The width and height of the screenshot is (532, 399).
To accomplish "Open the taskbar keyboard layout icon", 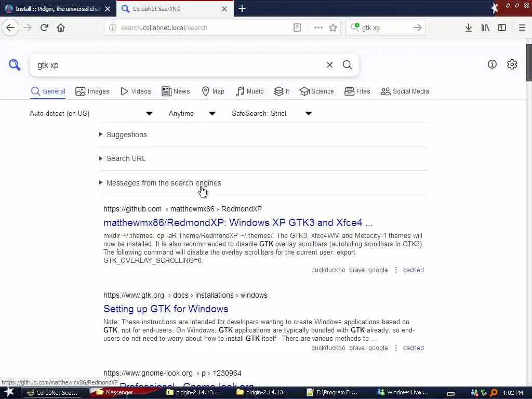I will (x=450, y=393).
